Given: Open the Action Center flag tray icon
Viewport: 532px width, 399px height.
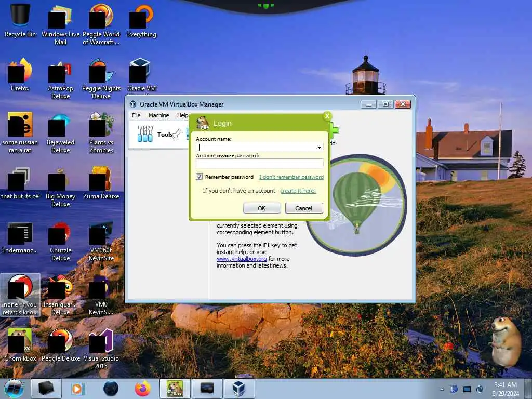Looking at the screenshot, I should click(x=454, y=389).
